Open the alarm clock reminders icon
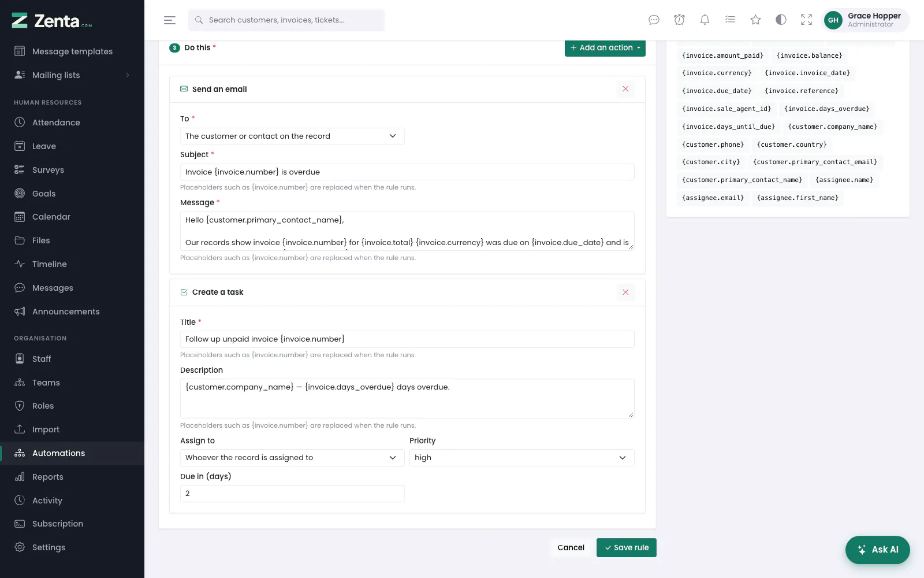 679,20
